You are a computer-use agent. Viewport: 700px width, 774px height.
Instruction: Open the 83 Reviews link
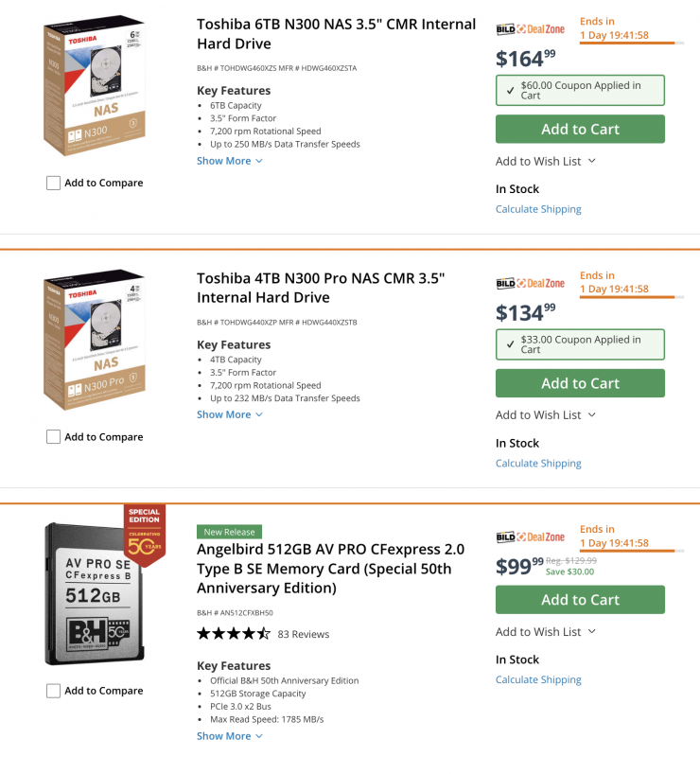click(x=304, y=634)
